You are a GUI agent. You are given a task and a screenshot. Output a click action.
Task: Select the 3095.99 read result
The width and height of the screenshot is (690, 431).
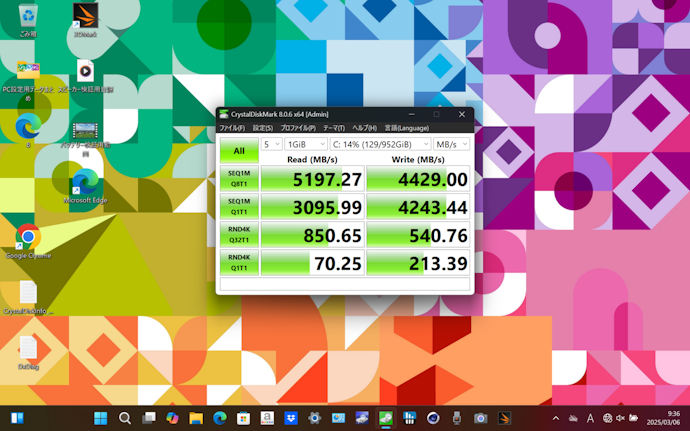312,207
